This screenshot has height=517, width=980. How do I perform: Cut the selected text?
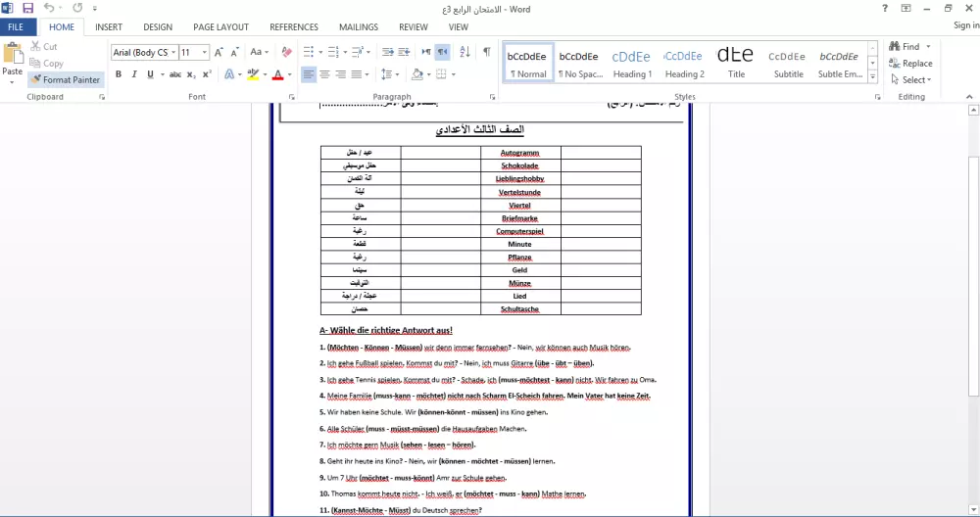click(44, 46)
